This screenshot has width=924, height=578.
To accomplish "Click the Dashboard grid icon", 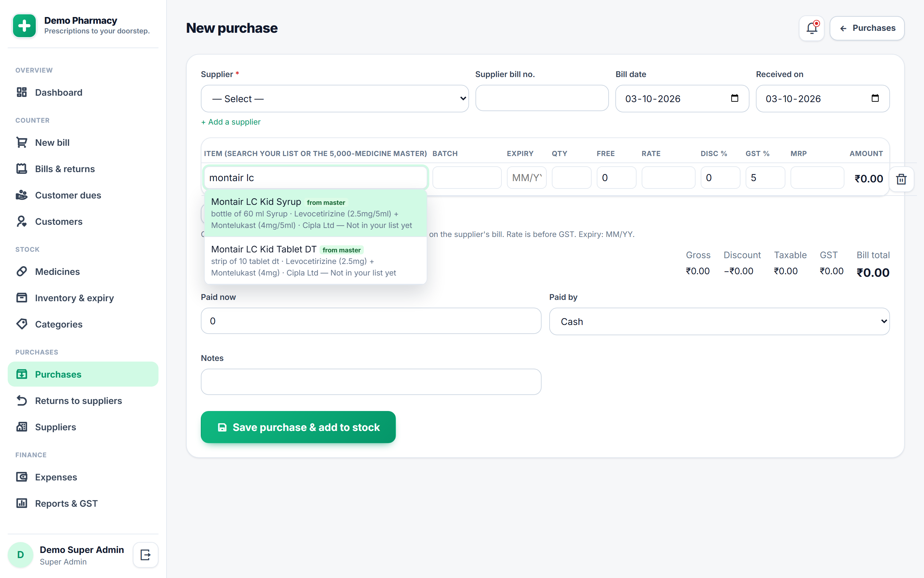I will [22, 92].
